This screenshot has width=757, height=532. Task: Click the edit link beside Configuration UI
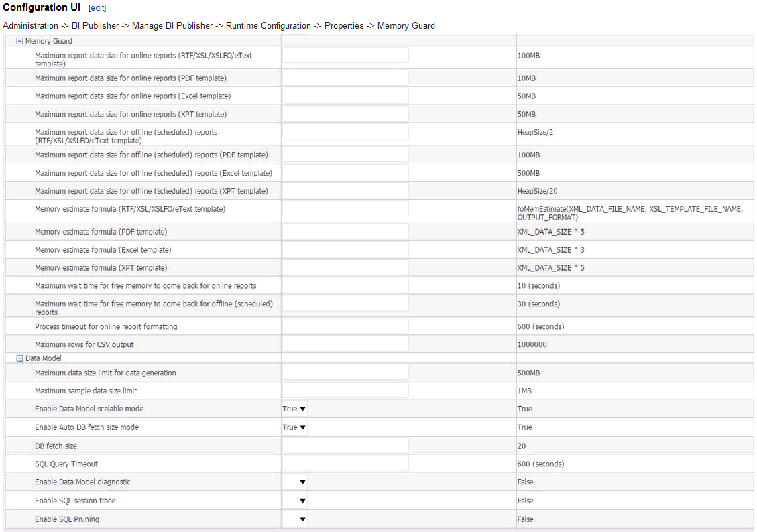(x=97, y=8)
